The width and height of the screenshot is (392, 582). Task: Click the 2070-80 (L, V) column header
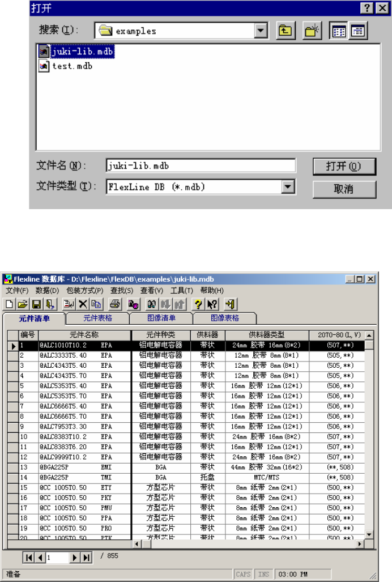pos(336,335)
